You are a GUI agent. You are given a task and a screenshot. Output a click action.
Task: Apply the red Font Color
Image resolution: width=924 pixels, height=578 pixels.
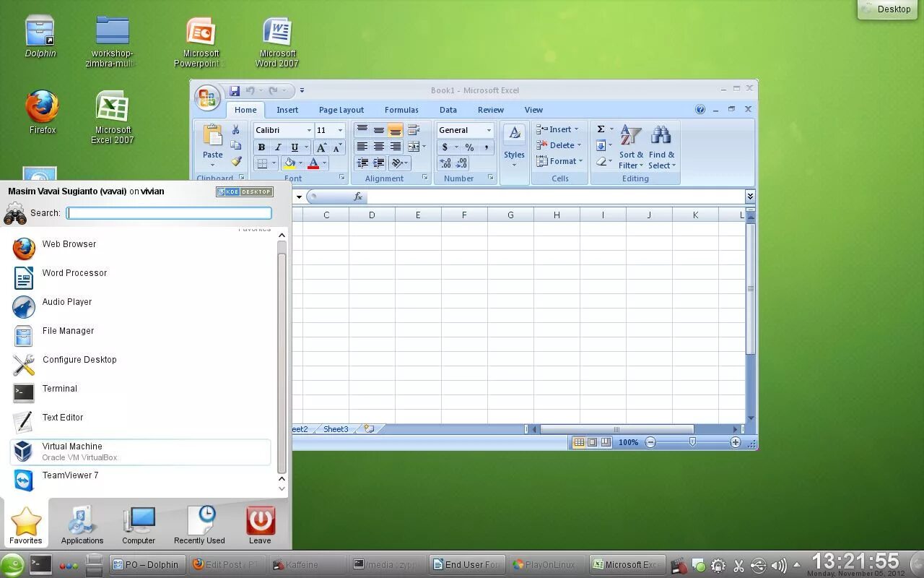[313, 163]
